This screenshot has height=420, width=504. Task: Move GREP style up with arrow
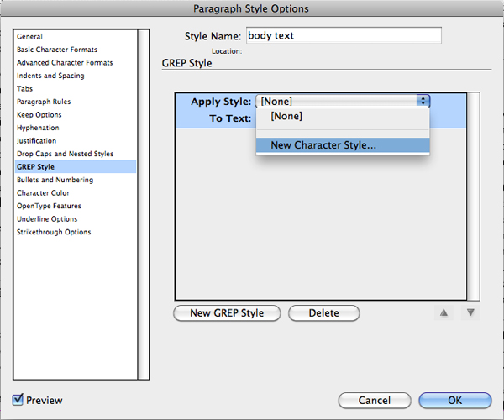coord(444,312)
